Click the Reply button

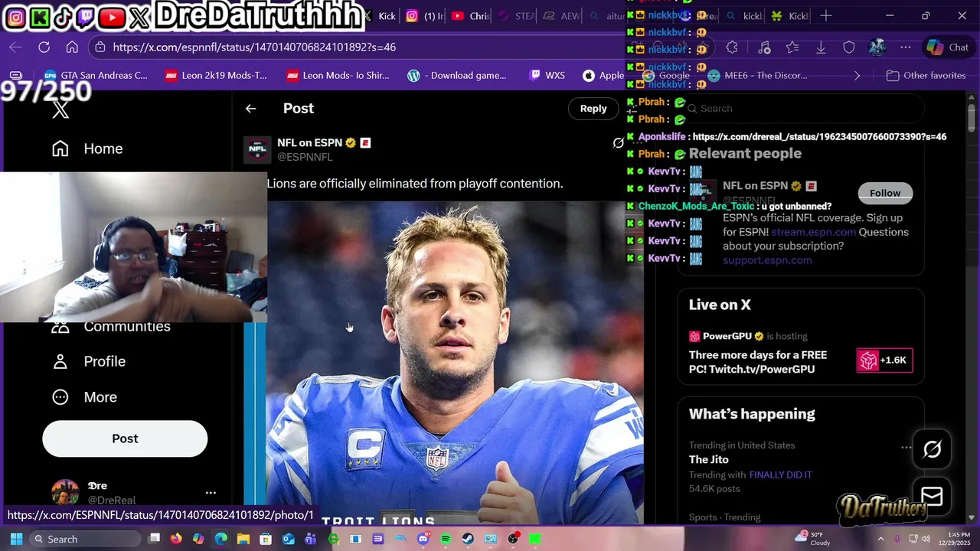(593, 109)
